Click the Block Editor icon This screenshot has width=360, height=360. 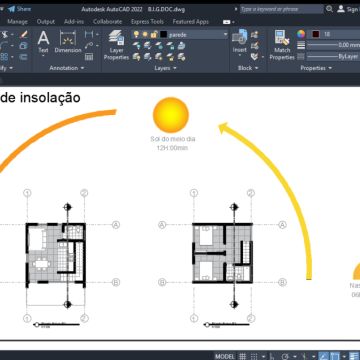255,46
